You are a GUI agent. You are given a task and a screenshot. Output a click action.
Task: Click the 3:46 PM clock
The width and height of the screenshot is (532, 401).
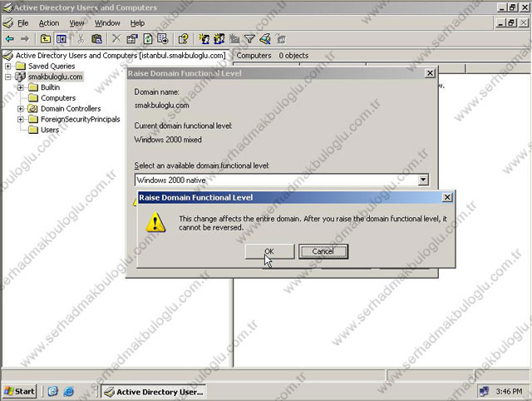point(509,392)
